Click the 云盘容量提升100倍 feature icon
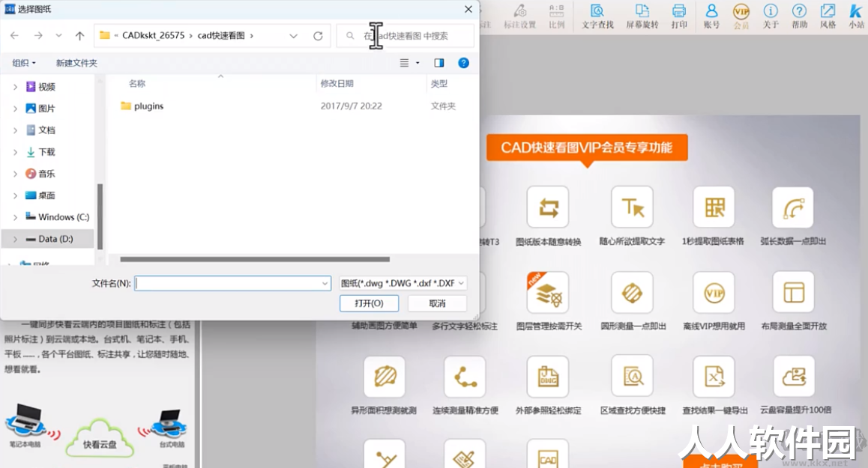 (x=794, y=377)
